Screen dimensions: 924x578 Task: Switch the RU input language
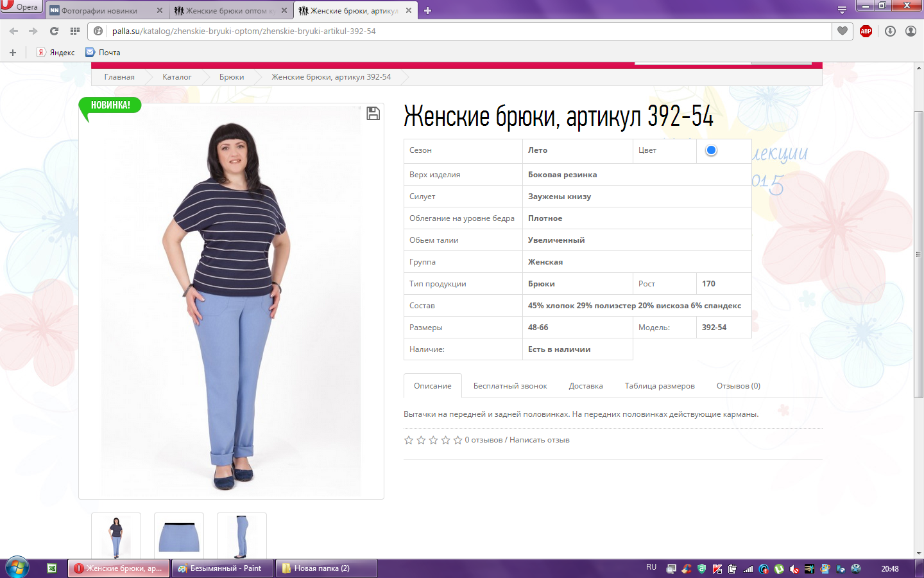pyautogui.click(x=651, y=568)
